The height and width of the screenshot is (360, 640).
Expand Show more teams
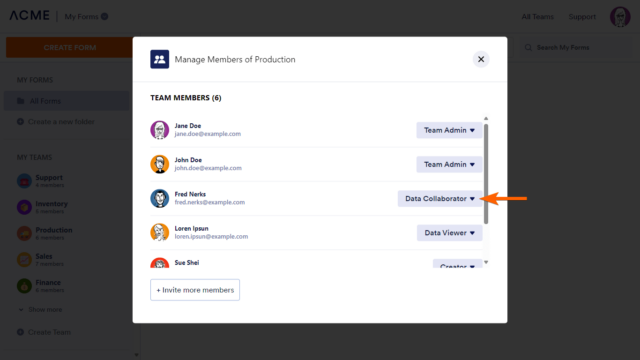click(x=40, y=309)
